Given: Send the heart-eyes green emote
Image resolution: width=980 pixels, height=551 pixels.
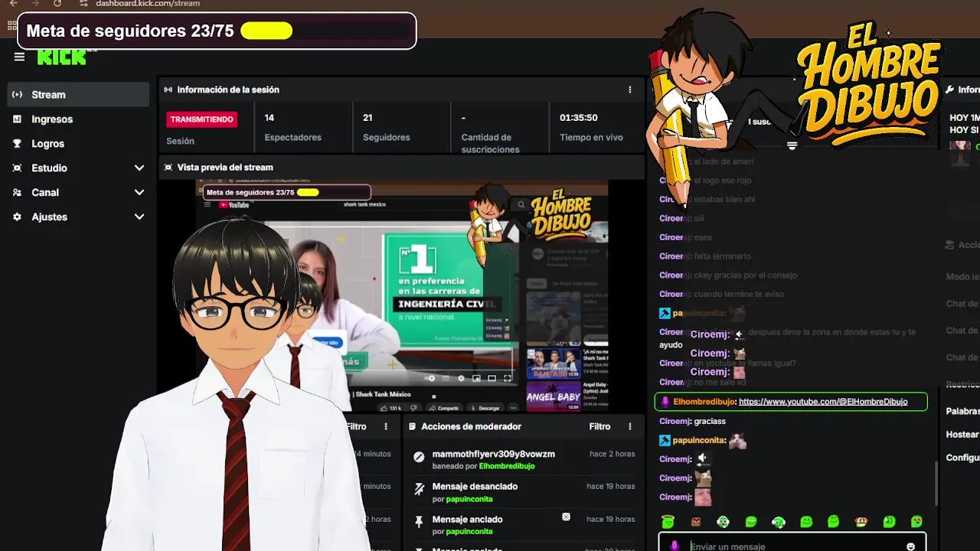Looking at the screenshot, I should 916,522.
